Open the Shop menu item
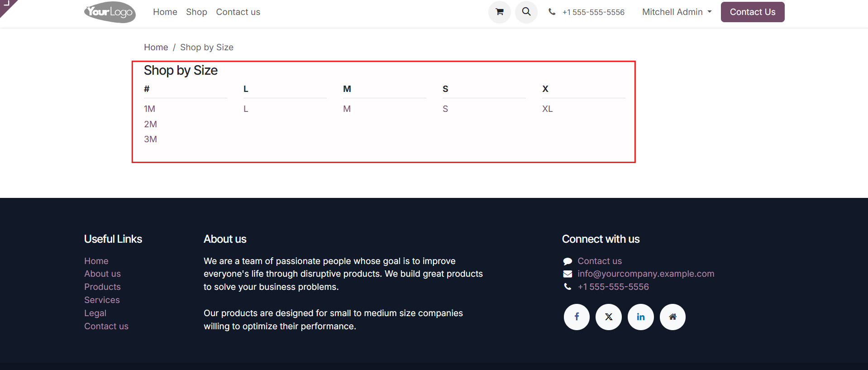 196,12
